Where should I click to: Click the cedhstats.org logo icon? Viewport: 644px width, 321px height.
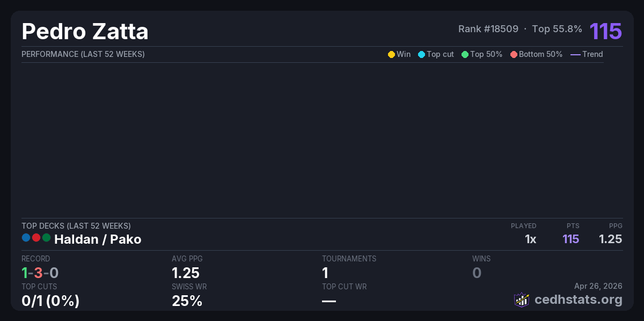pyautogui.click(x=522, y=300)
